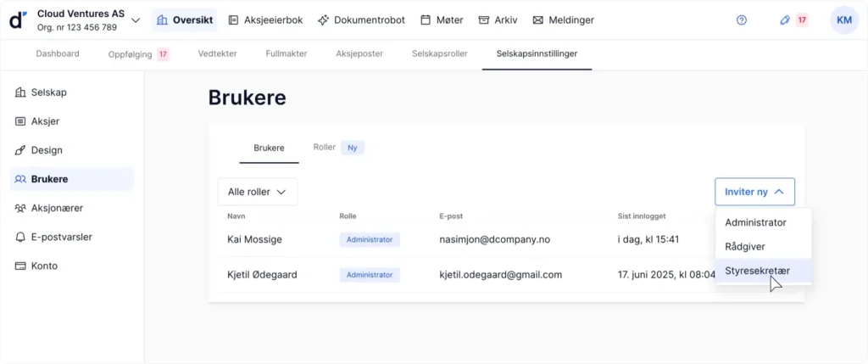The width and height of the screenshot is (868, 364).
Task: Open the Oppfølging tab
Action: coord(131,53)
